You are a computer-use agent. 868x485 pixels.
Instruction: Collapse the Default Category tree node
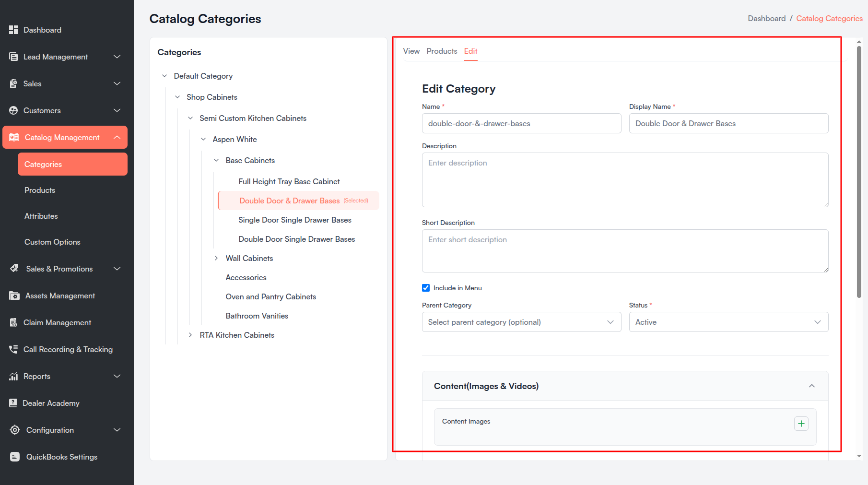[x=164, y=76]
